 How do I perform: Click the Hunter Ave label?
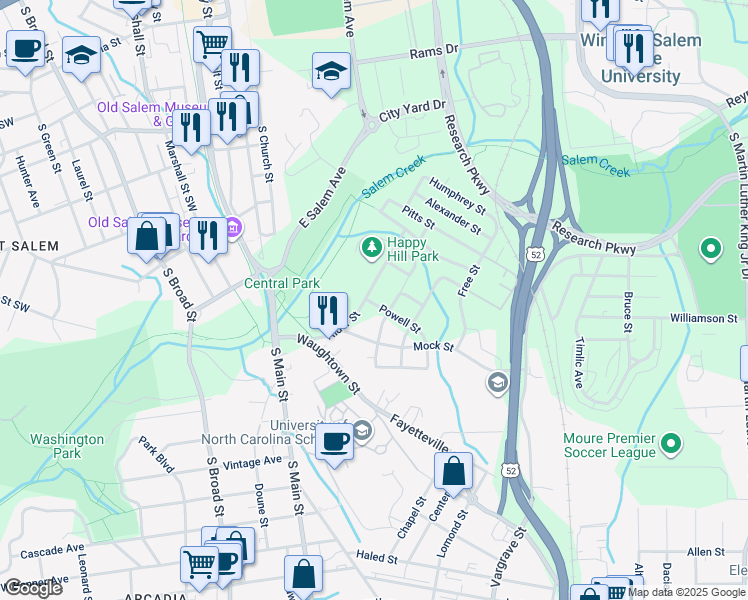pyautogui.click(x=27, y=182)
